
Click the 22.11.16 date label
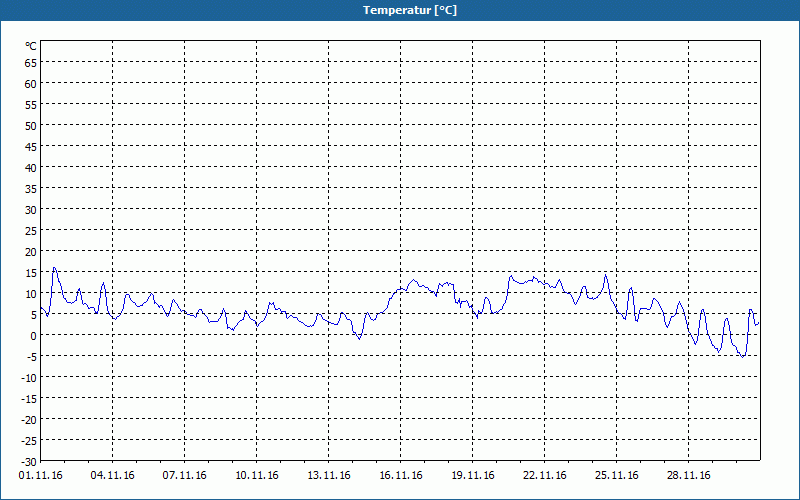click(544, 475)
